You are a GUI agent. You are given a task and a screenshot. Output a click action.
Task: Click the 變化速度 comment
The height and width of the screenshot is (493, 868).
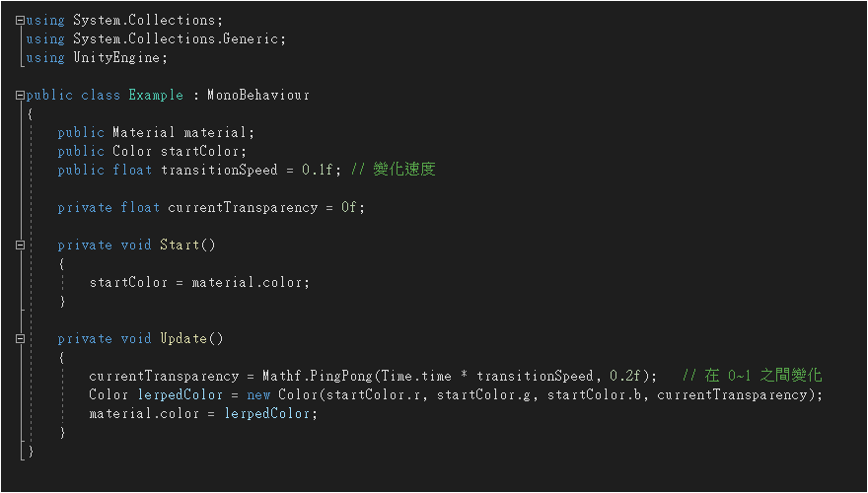[404, 171]
